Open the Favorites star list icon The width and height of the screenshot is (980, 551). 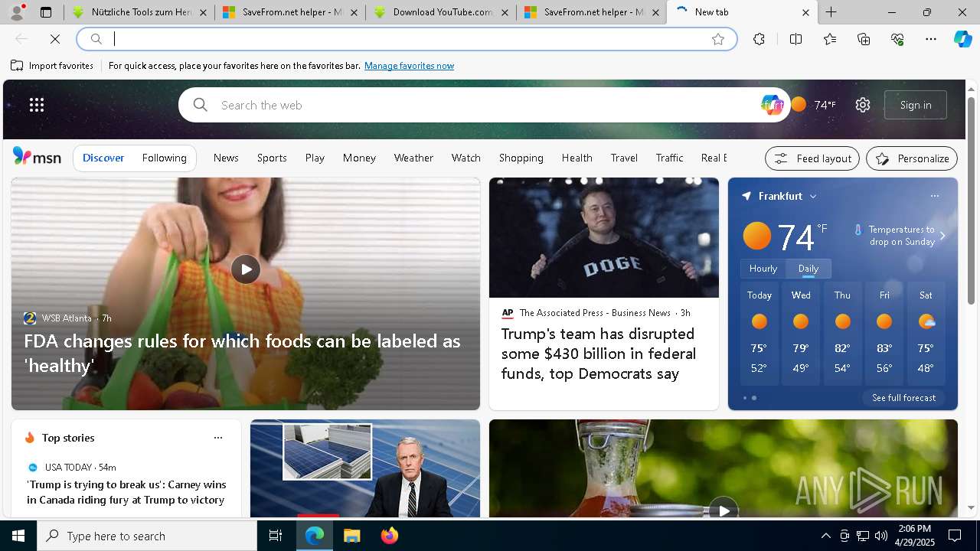830,39
